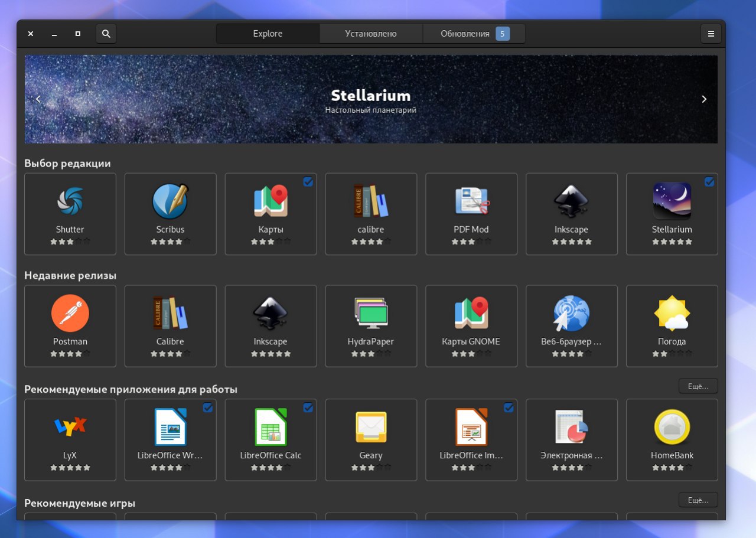This screenshot has width=756, height=538.
Task: Click the installed checkmark on LibreOffice Impress
Action: click(509, 407)
